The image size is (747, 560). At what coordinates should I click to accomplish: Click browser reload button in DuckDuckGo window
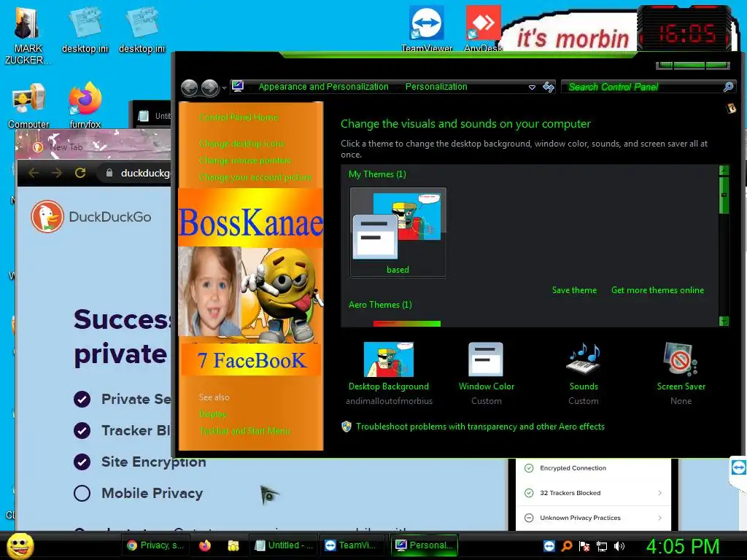pos(80,173)
